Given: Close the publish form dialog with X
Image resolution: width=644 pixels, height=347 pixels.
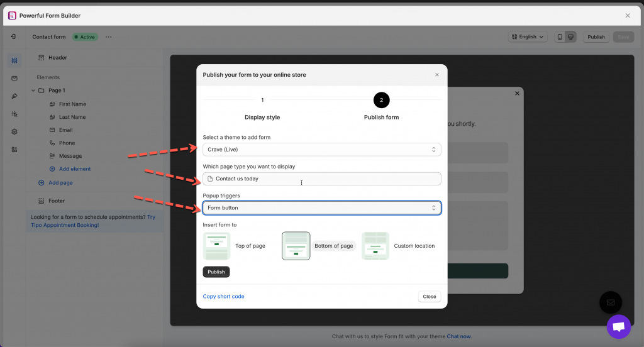Looking at the screenshot, I should coord(437,75).
